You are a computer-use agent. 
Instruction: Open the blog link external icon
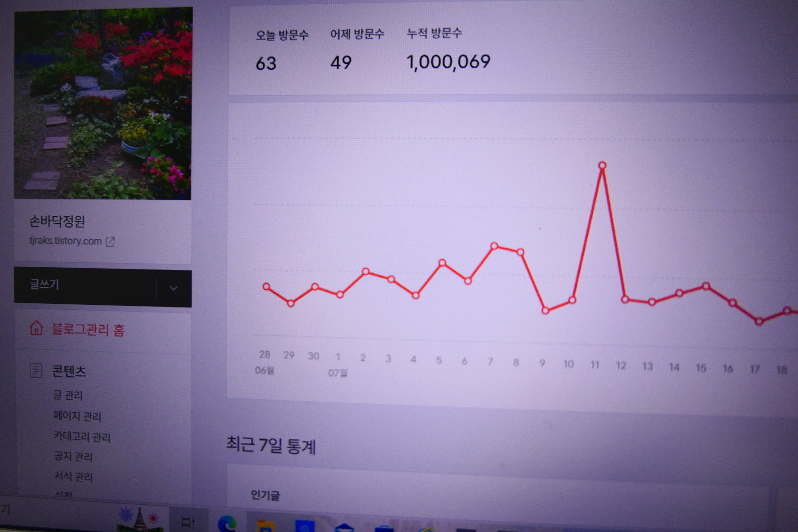pos(110,242)
